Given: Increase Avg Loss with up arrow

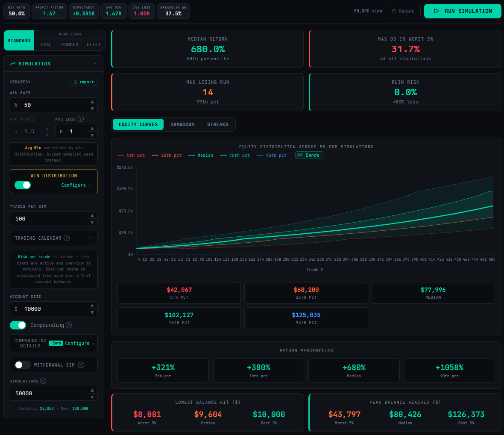Looking at the screenshot, I should [92, 128].
